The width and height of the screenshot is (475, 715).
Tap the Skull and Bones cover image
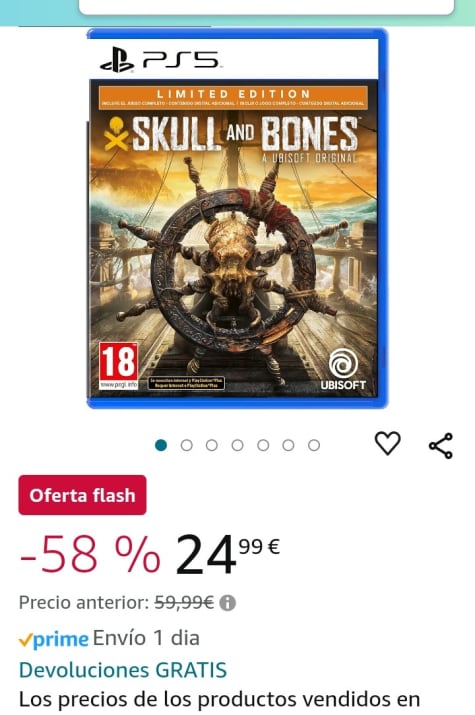[237, 219]
